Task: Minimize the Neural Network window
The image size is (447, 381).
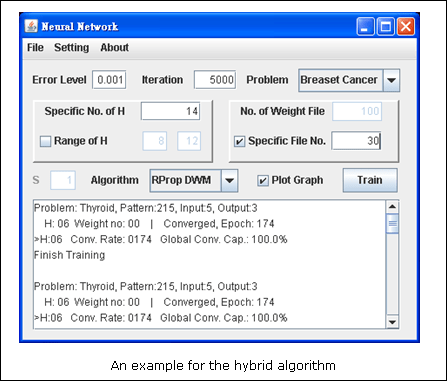Action: tap(365, 26)
